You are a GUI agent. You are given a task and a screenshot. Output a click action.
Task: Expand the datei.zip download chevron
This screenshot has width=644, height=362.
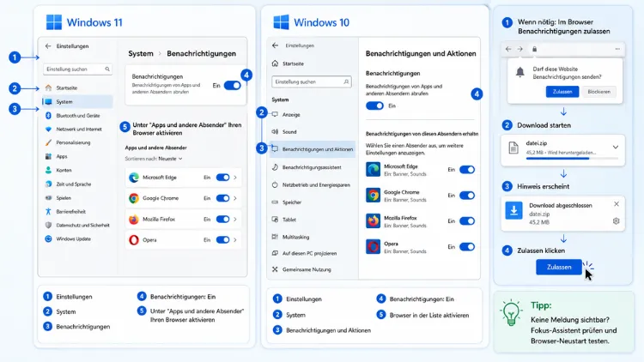point(616,147)
